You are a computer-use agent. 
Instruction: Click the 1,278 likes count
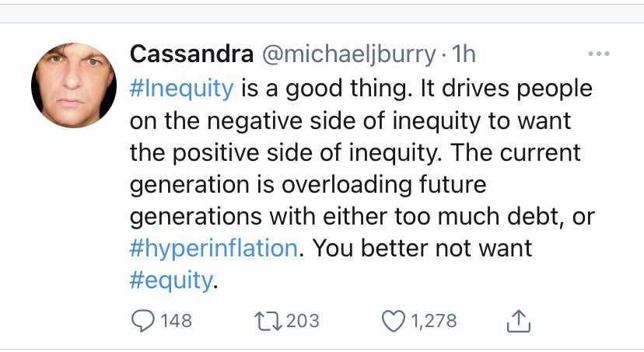[x=433, y=320]
